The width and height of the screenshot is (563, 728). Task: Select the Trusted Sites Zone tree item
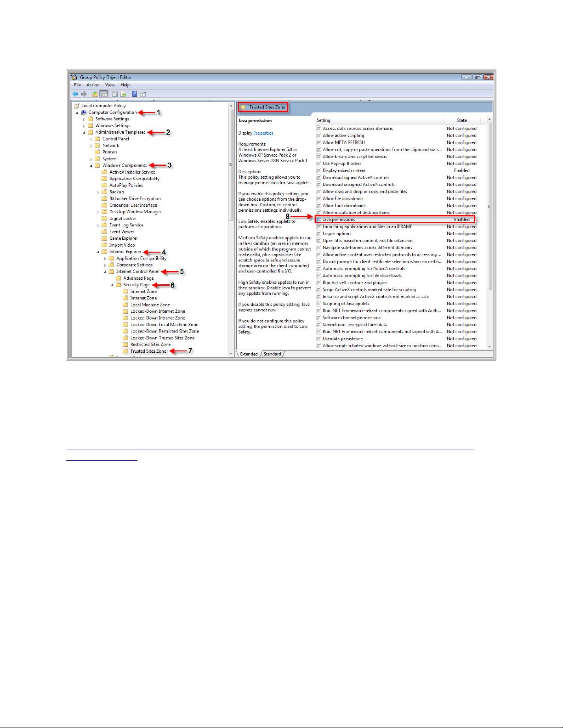pos(148,351)
